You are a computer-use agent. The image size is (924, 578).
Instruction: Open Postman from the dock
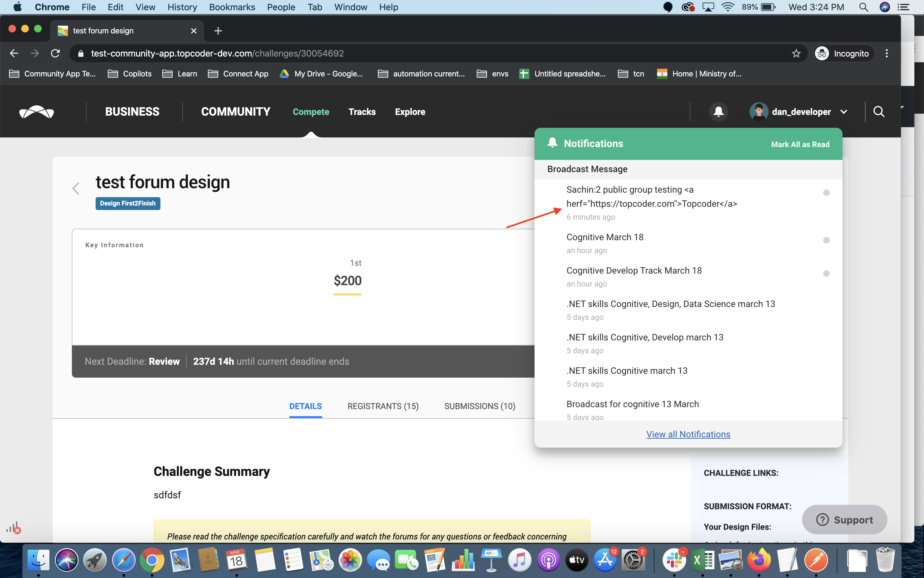click(x=816, y=560)
